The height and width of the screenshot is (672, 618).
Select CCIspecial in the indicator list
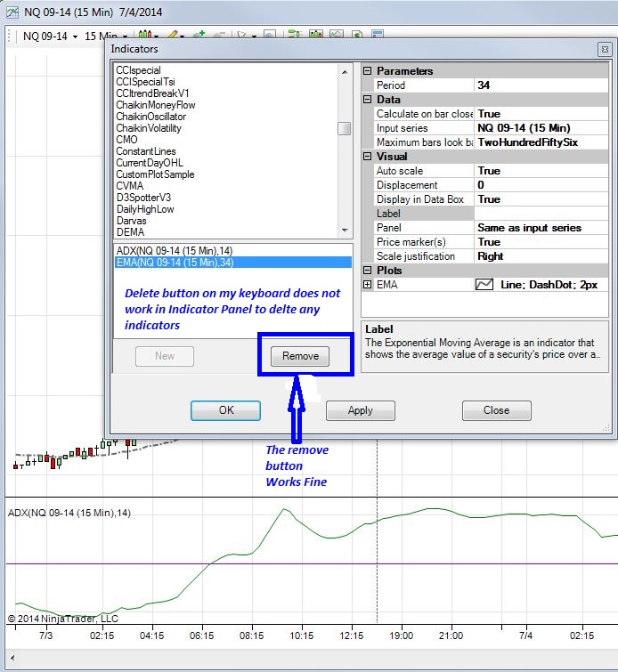pos(139,70)
